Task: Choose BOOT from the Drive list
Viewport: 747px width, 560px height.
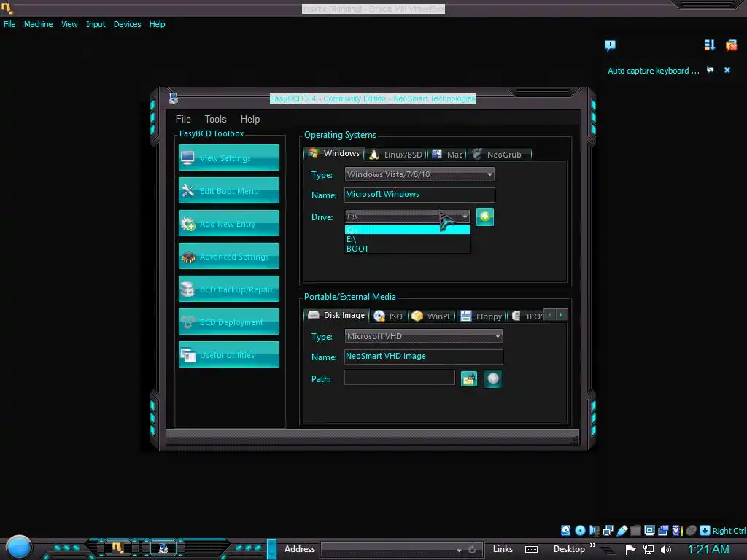Action: click(407, 249)
